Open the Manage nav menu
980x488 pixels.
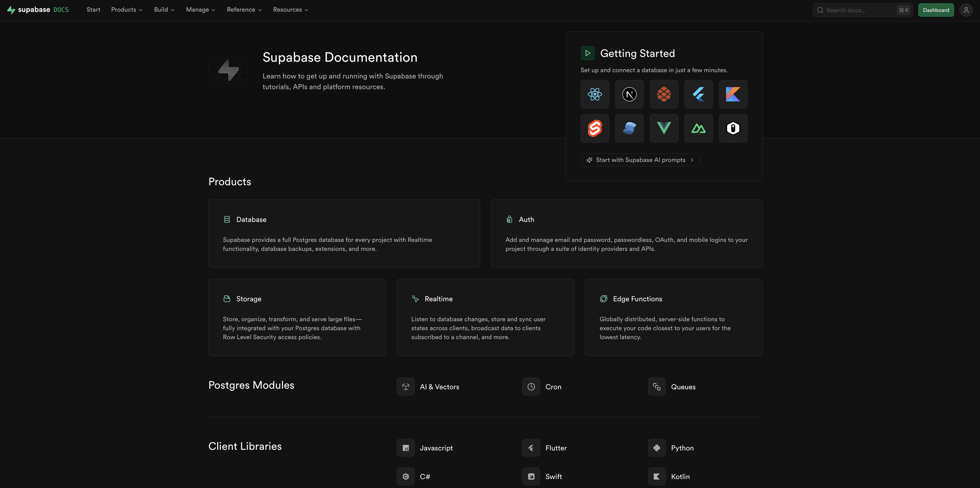201,10
